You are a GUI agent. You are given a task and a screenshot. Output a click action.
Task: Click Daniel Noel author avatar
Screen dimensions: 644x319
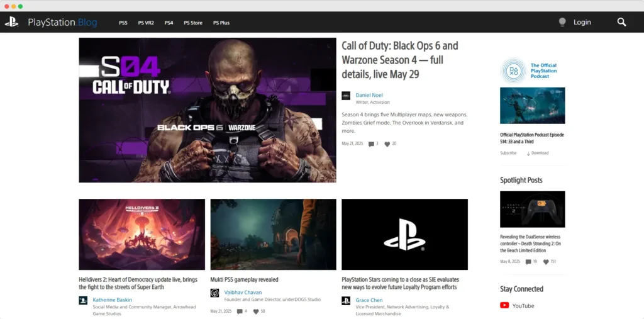pos(346,96)
